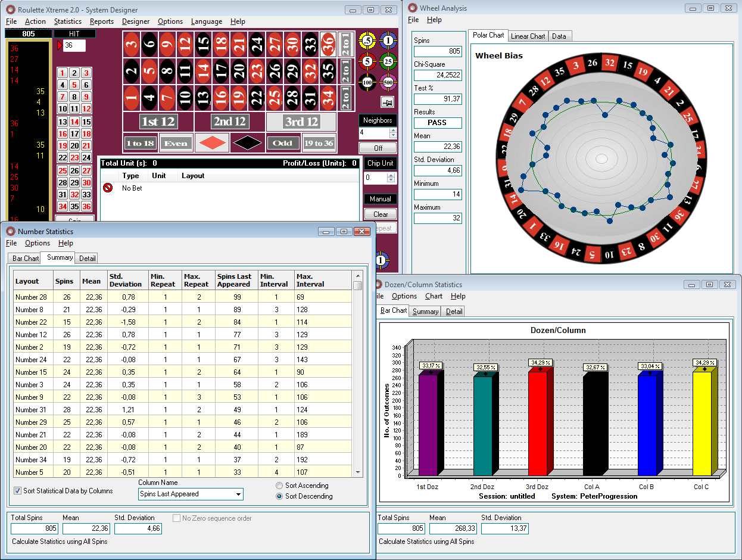Click the red arrow beside the HIT field
The image size is (742, 560).
pos(59,46)
